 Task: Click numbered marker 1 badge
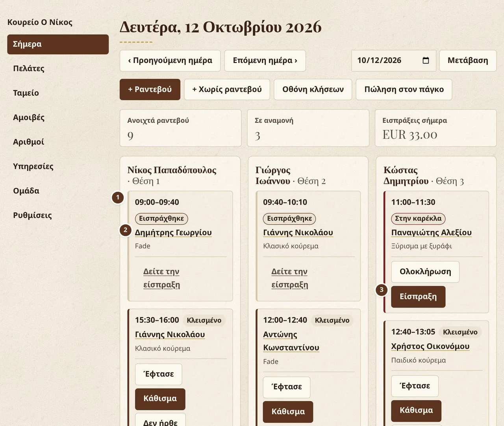pos(118,197)
